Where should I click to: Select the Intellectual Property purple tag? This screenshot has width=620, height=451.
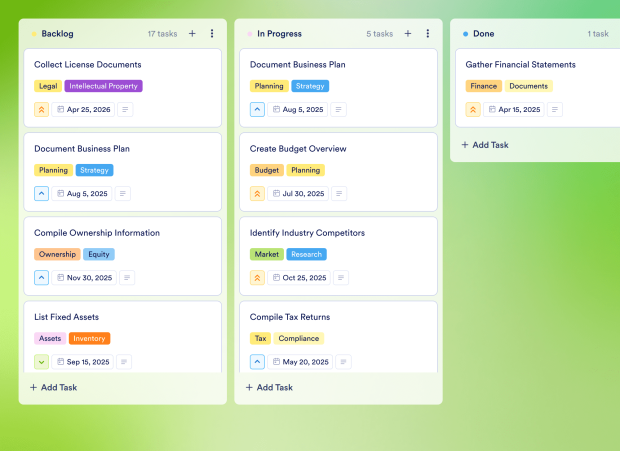tap(104, 86)
